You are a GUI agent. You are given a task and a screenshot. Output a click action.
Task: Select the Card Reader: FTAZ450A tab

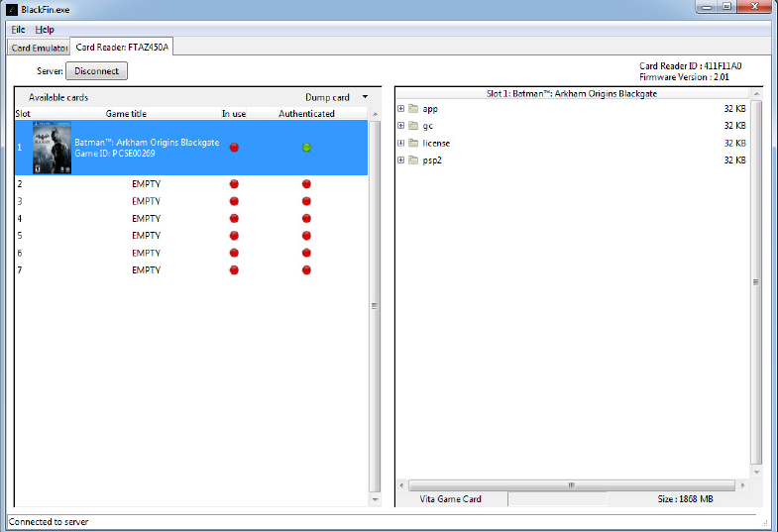pyautogui.click(x=122, y=48)
